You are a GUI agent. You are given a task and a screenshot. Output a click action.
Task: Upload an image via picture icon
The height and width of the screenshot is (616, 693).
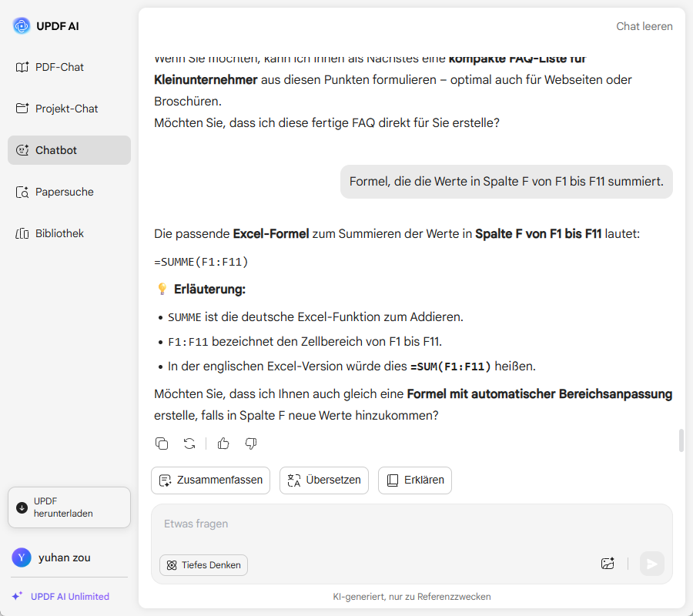click(608, 564)
